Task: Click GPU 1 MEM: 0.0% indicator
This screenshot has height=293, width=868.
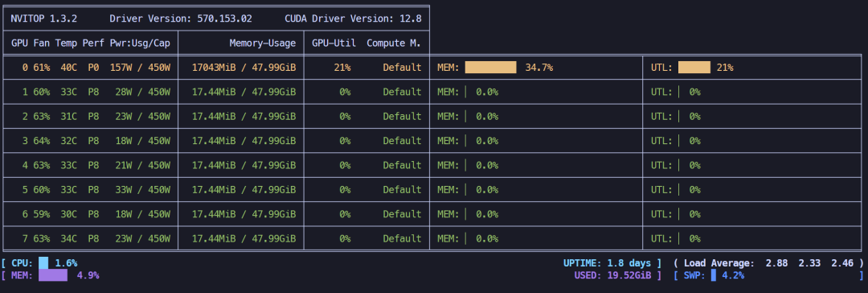Action: (468, 92)
